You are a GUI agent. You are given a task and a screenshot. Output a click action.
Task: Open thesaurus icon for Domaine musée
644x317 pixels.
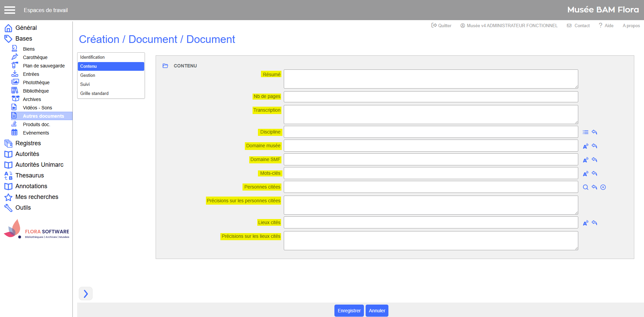[585, 146]
